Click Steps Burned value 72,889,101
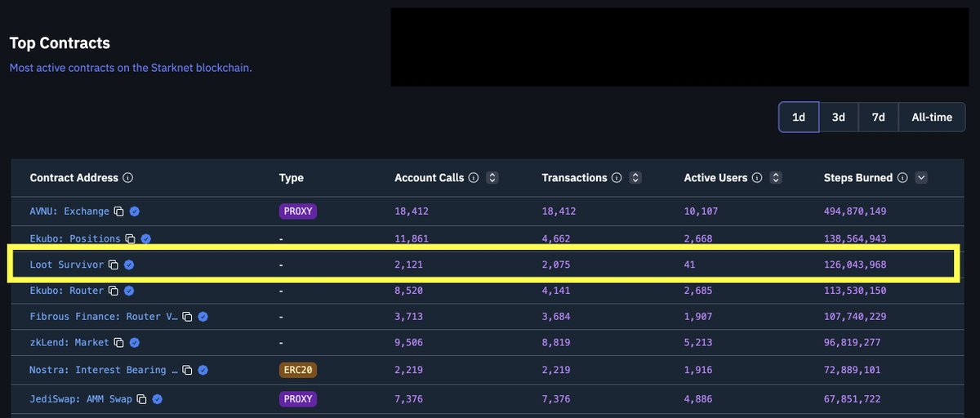980x418 pixels. tap(853, 370)
